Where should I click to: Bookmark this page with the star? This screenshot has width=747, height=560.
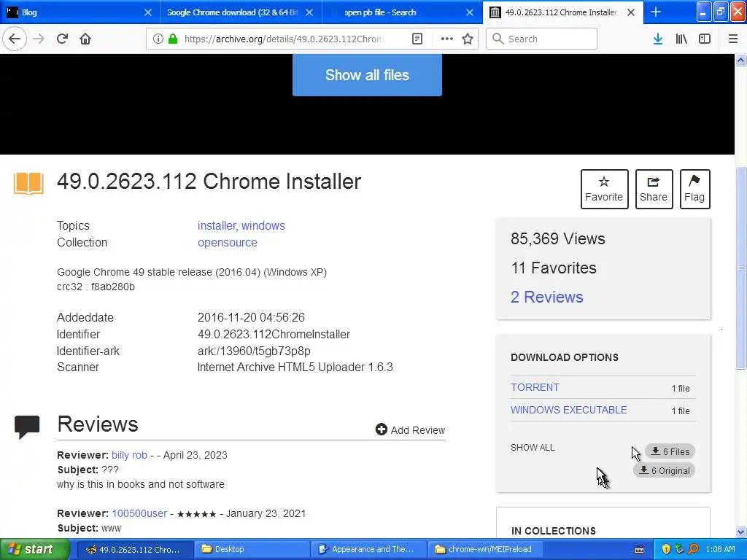coord(468,39)
